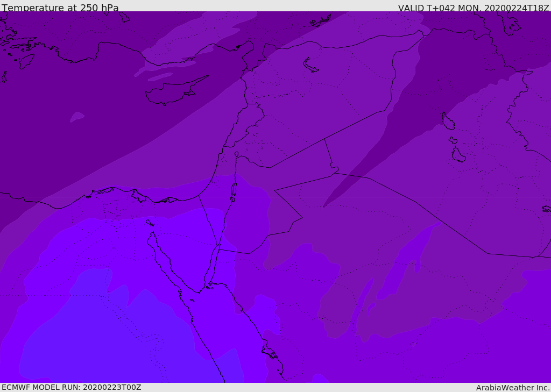Click the 'Temperature at 250 hPa' title text
This screenshot has width=551, height=392.
coord(60,8)
